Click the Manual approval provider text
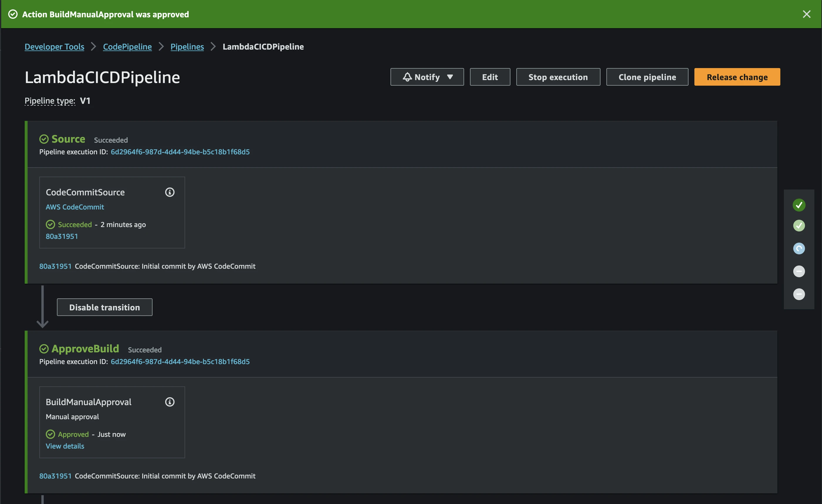Screen dimensions: 822x504 tap(72, 417)
